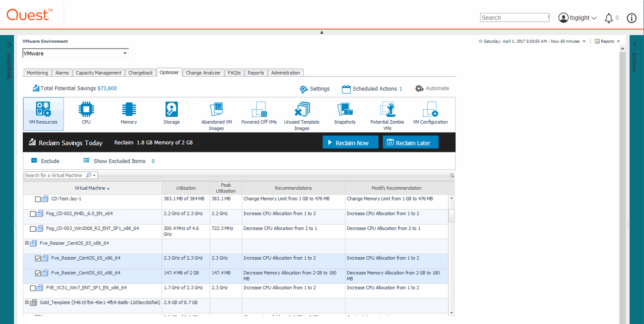Viewport: 644px width, 324px height.
Task: Click the Settings gear icon
Action: pos(304,89)
